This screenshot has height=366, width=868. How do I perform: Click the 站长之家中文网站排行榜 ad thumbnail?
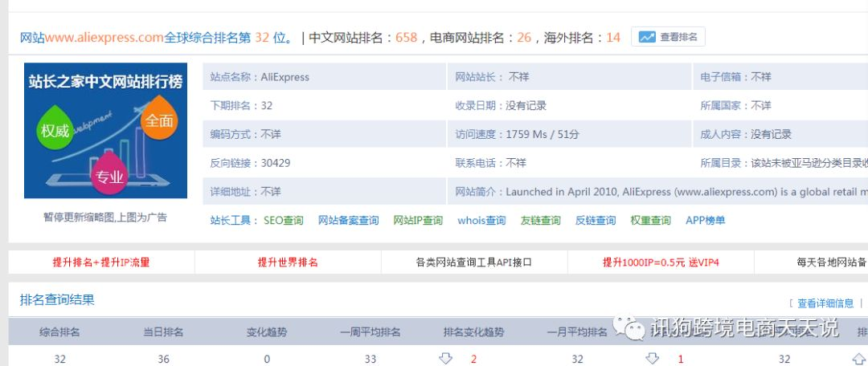pos(105,131)
